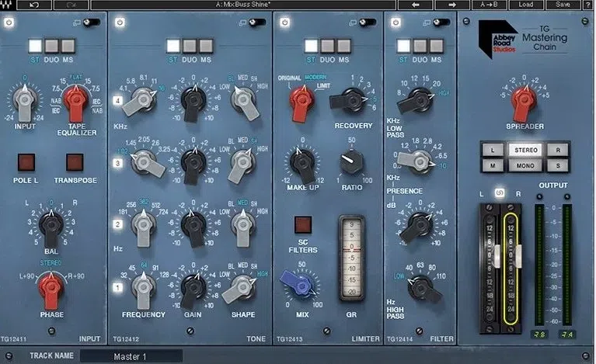
Task: Click the Waves logo icon top left
Action: point(7,5)
